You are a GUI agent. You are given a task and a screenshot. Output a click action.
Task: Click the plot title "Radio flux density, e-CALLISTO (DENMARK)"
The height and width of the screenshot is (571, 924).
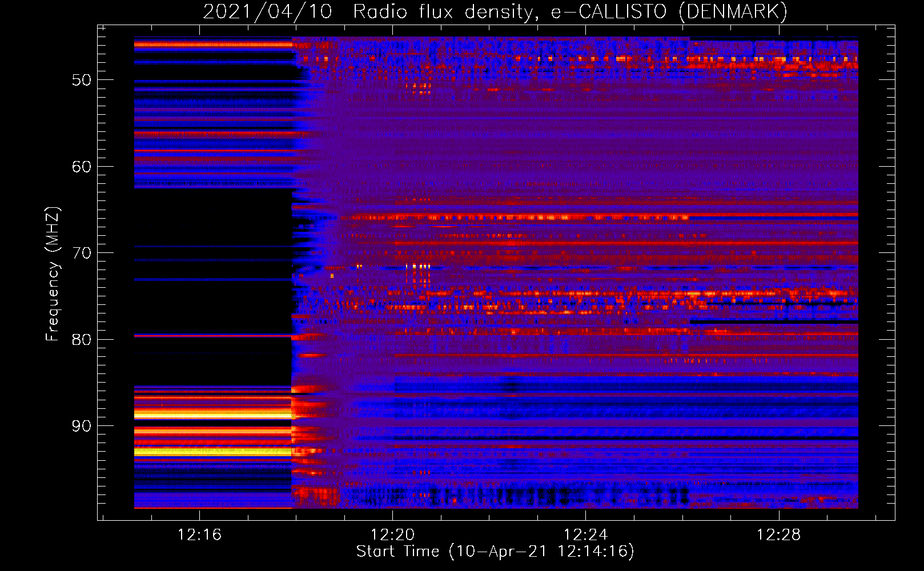coord(570,12)
